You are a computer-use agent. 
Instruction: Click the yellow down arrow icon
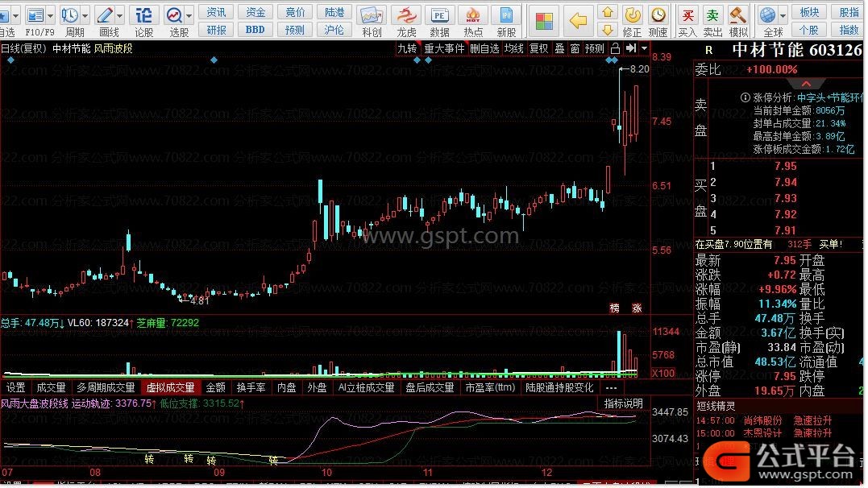click(608, 30)
